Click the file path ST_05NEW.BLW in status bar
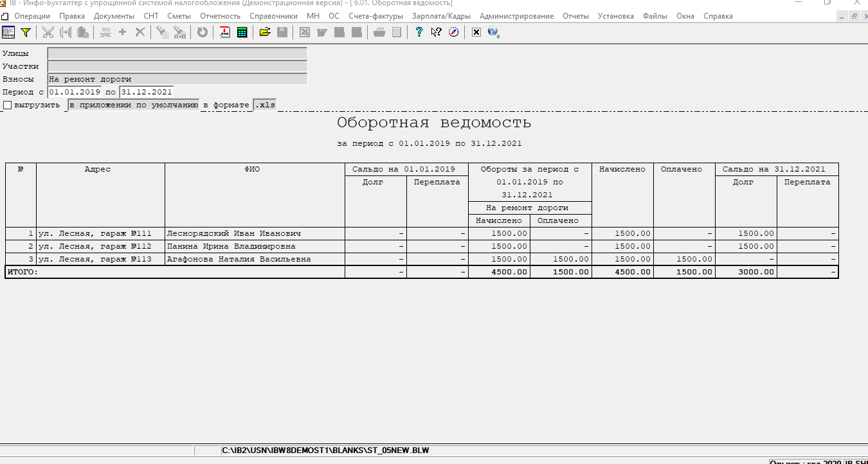Screen dimensions: 868x464 click(325, 451)
